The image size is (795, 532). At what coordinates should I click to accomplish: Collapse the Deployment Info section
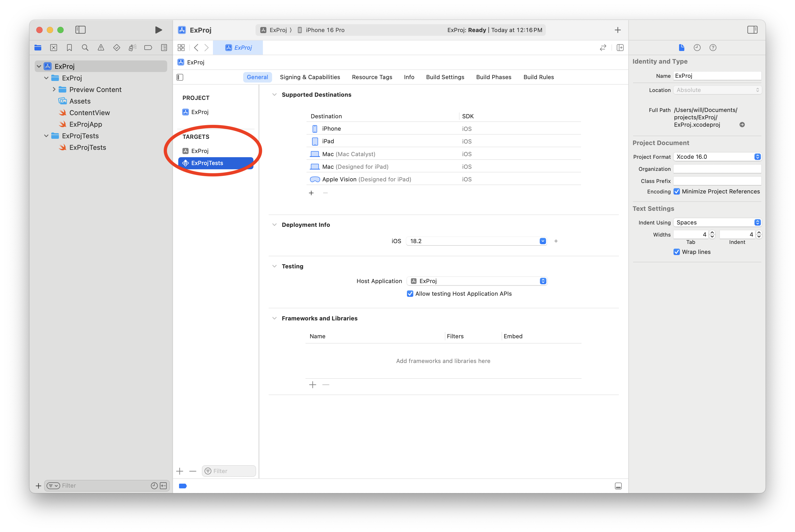[x=274, y=225]
